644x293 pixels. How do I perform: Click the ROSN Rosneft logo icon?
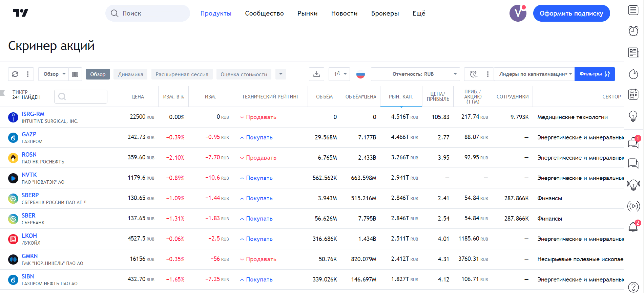coord(13,158)
